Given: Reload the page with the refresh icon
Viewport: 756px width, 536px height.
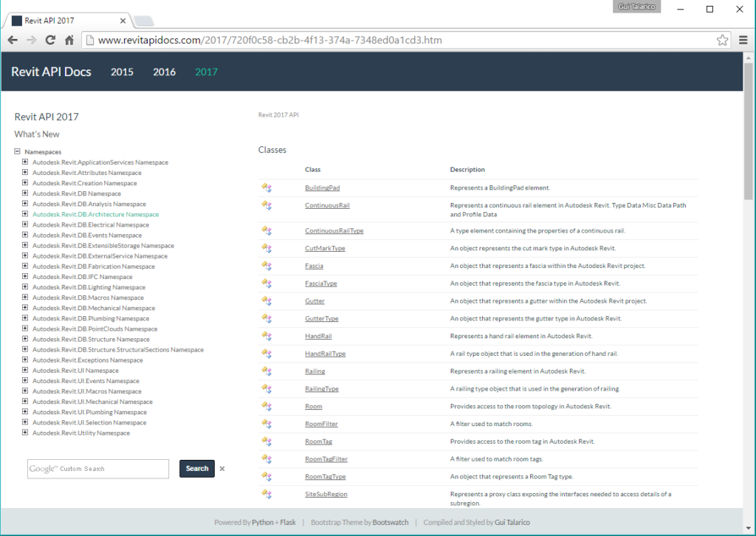Looking at the screenshot, I should 50,40.
